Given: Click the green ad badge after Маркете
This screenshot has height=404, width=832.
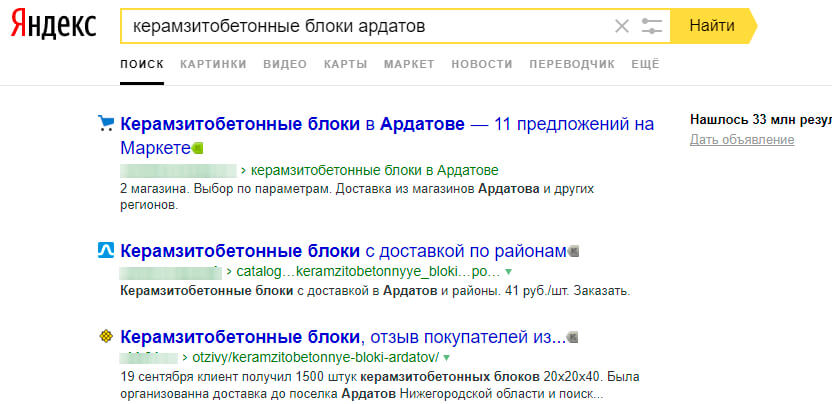Looking at the screenshot, I should [x=197, y=148].
